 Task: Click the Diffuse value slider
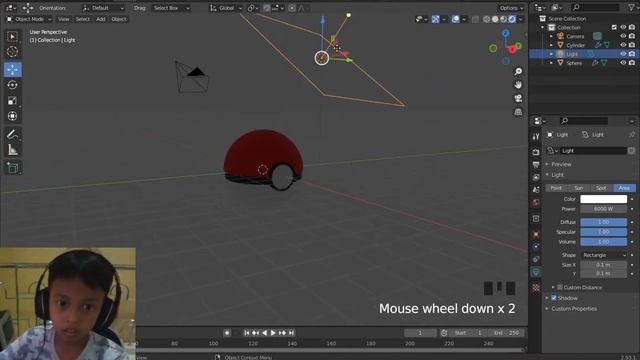pos(604,222)
